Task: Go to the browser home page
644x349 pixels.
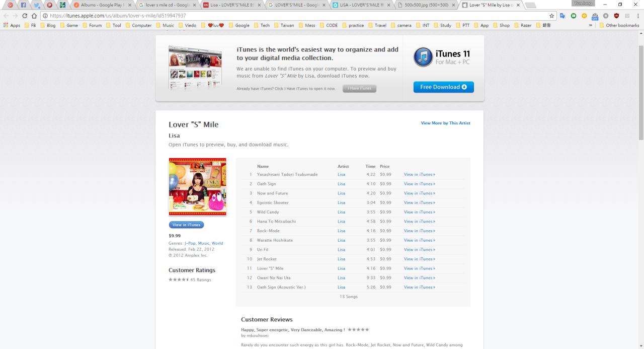Action: coord(34,16)
